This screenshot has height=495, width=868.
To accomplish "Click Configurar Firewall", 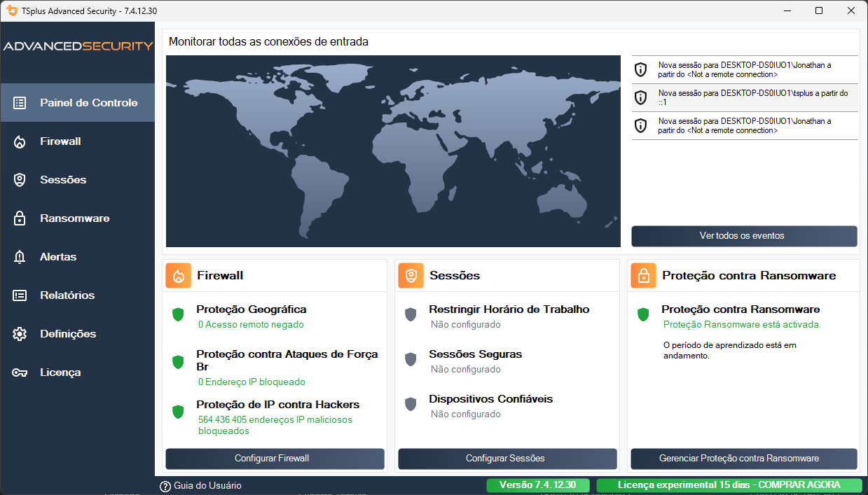I will tap(275, 459).
